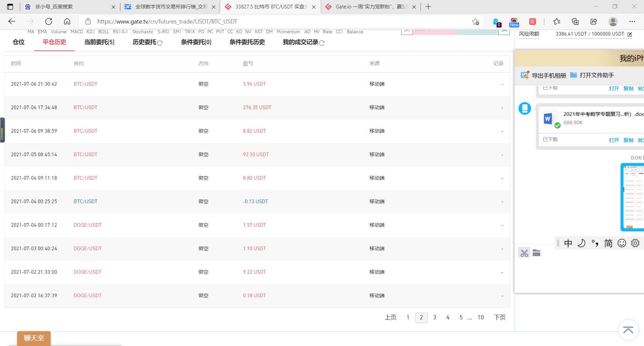The width and height of the screenshot is (644, 346).
Task: Go to browser home page
Action: point(67,21)
